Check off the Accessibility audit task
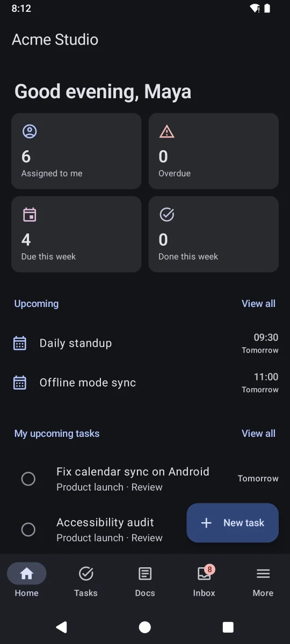The height and width of the screenshot is (644, 290). tap(28, 530)
